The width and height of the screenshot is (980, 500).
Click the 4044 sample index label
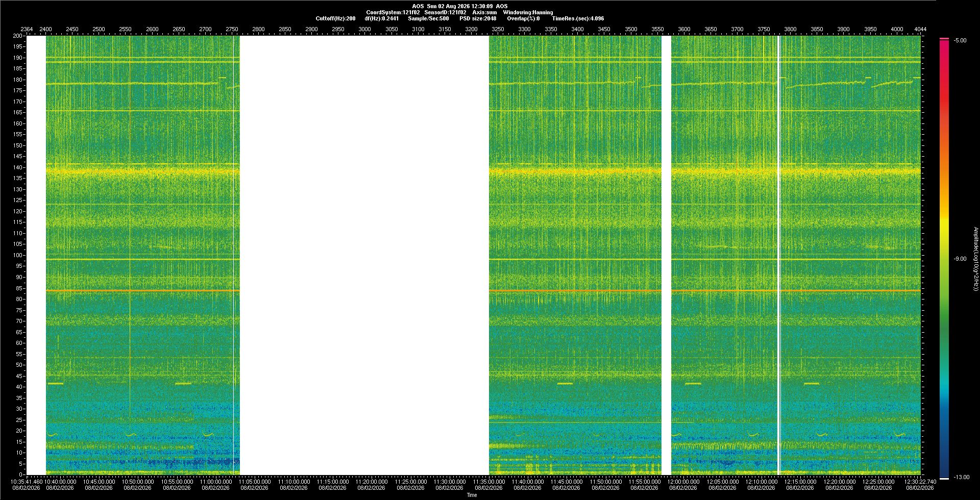click(x=920, y=29)
